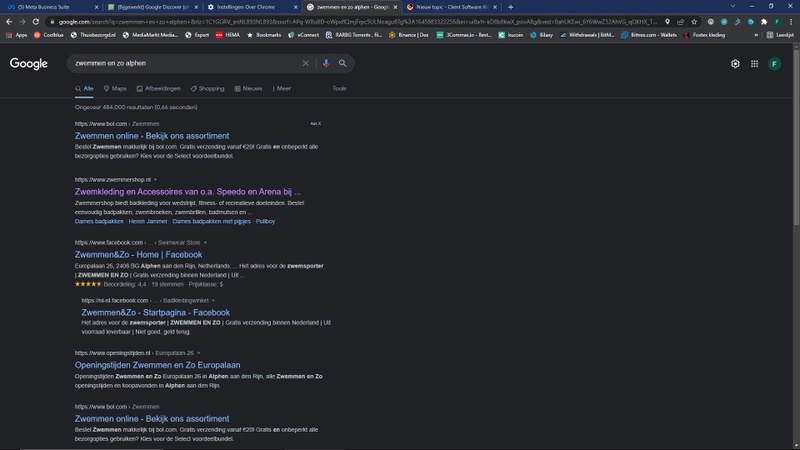
Task: Open the Apps bookmark shortcut
Action: 16,35
